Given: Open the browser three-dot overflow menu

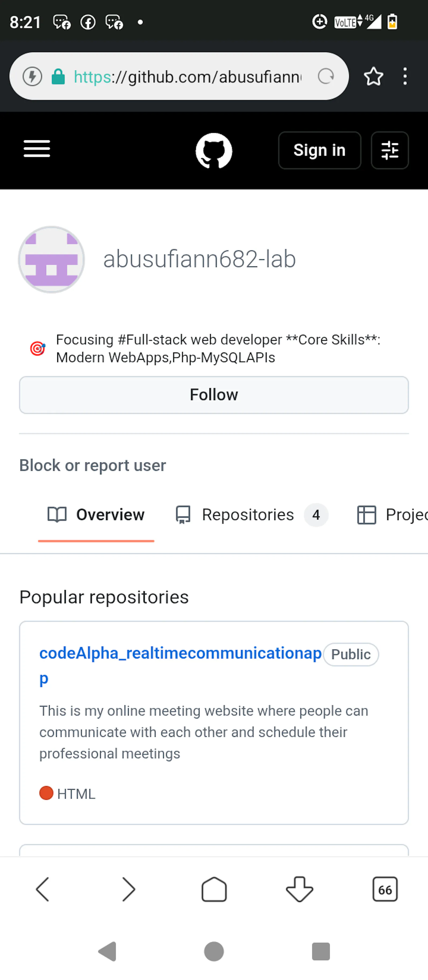Looking at the screenshot, I should tap(405, 76).
